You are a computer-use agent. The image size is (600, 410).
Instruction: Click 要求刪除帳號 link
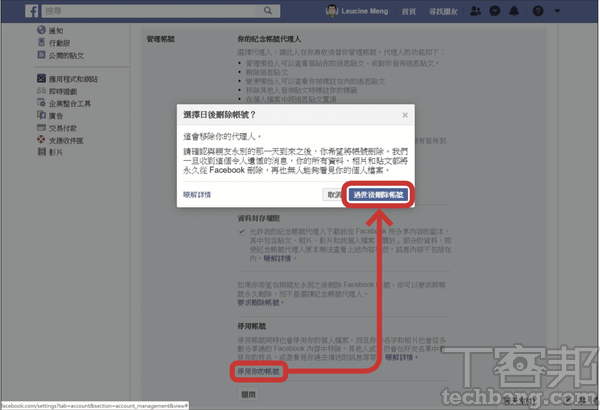pos(258,302)
